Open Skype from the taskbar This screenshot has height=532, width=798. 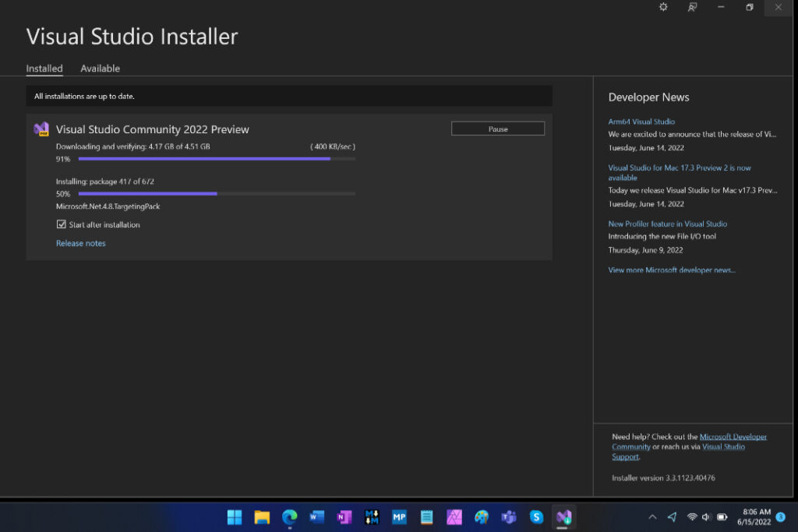[536, 516]
